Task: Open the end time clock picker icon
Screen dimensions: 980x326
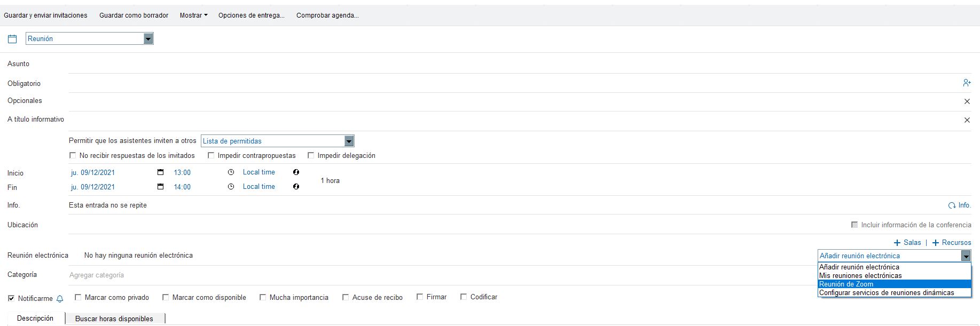Action: 231,187
